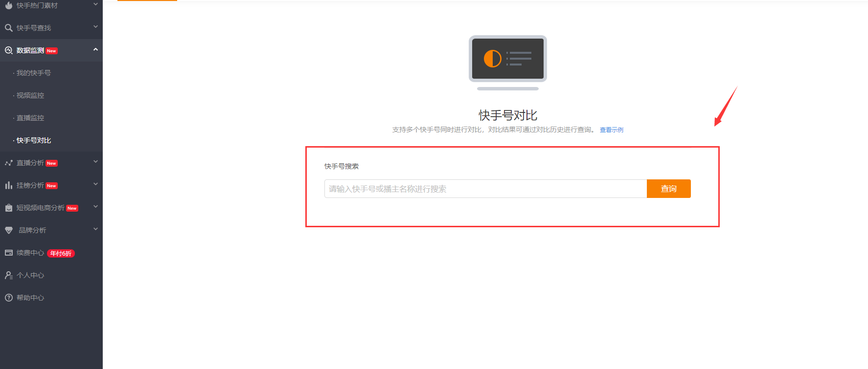Open 个人中心 menu label

pyautogui.click(x=30, y=275)
